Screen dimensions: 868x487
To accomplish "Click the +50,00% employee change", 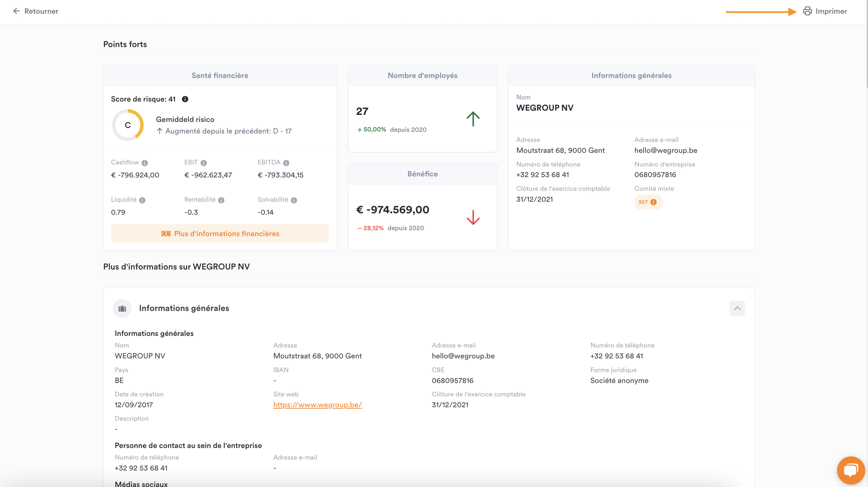I will click(x=371, y=130).
